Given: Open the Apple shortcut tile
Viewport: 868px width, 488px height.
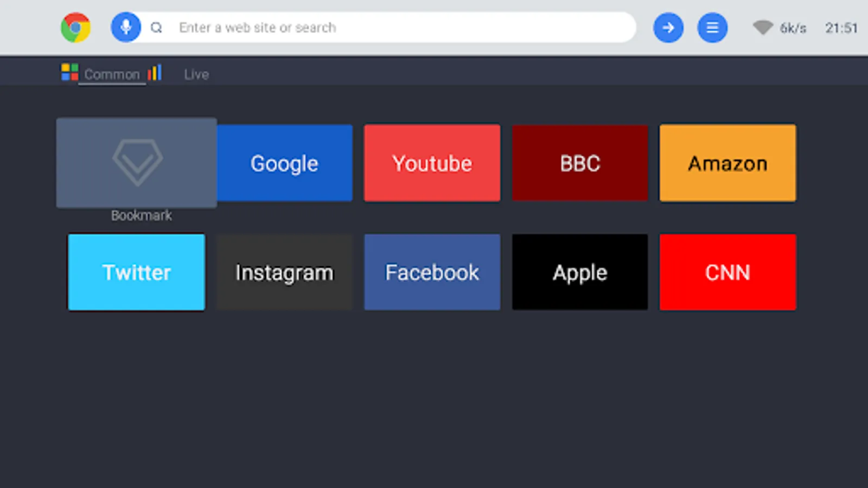Looking at the screenshot, I should point(580,272).
